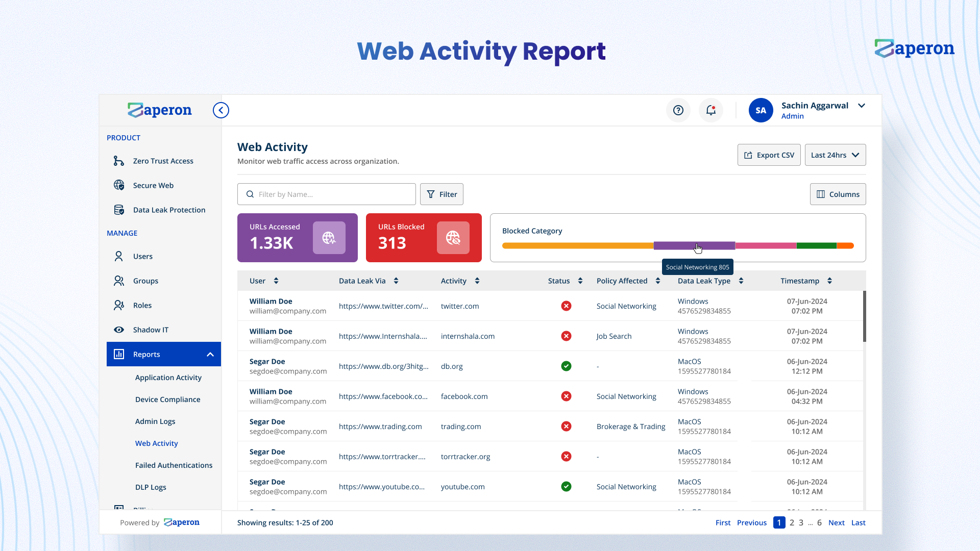The width and height of the screenshot is (980, 551).
Task: Sort table by Status column
Action: pos(580,281)
